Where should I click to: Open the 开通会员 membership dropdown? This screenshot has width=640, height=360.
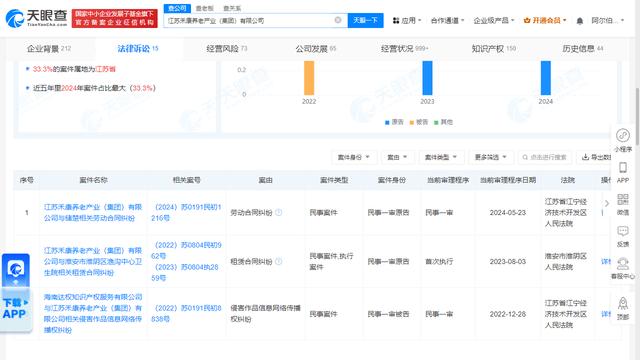[545, 20]
